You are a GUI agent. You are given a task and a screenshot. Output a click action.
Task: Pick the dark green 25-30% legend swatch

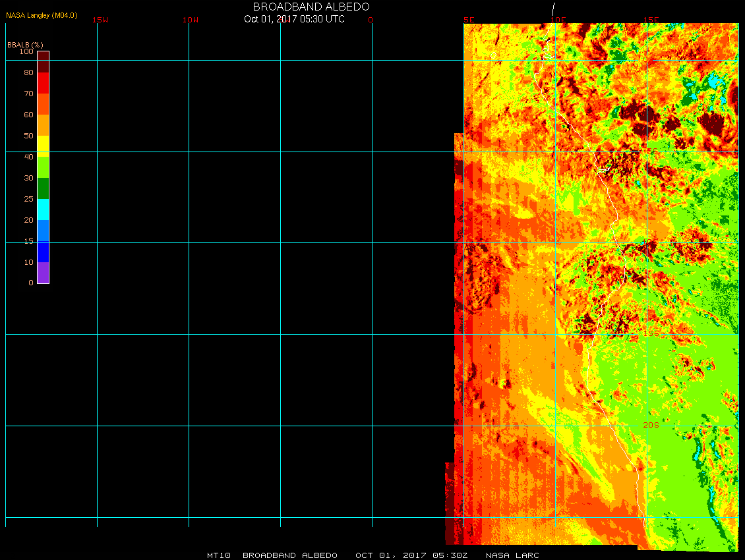[x=43, y=188]
